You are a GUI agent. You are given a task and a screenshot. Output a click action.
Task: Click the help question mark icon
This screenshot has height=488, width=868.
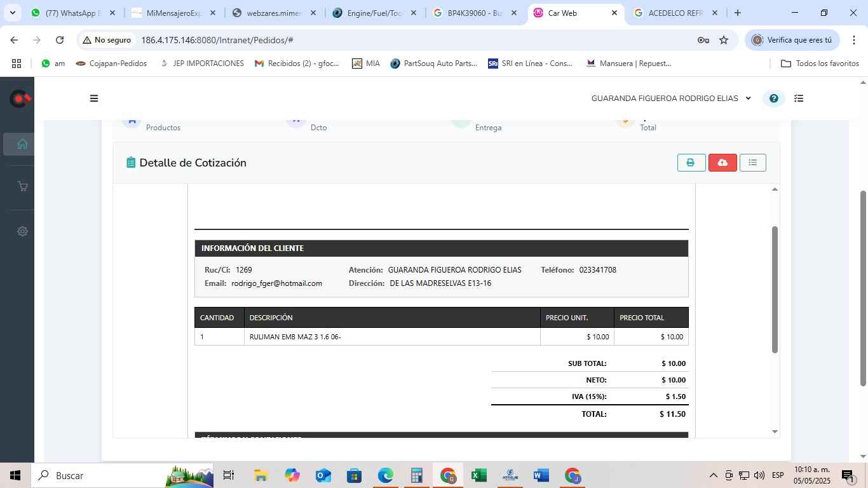point(773,98)
